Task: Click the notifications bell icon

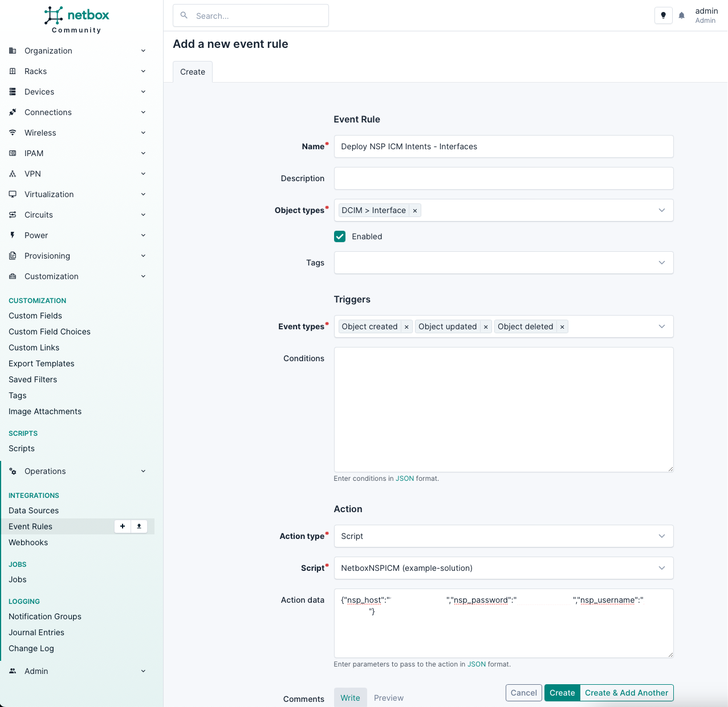Action: click(x=681, y=16)
